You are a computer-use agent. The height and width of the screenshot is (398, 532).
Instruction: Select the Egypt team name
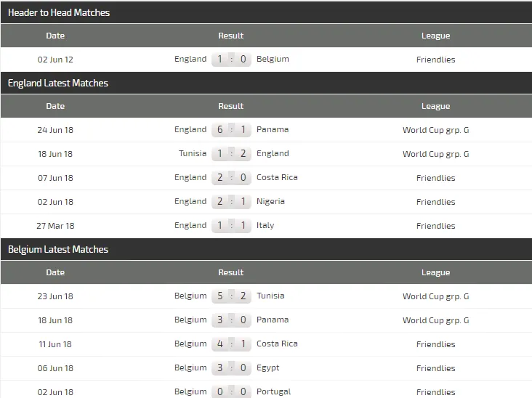(x=268, y=368)
